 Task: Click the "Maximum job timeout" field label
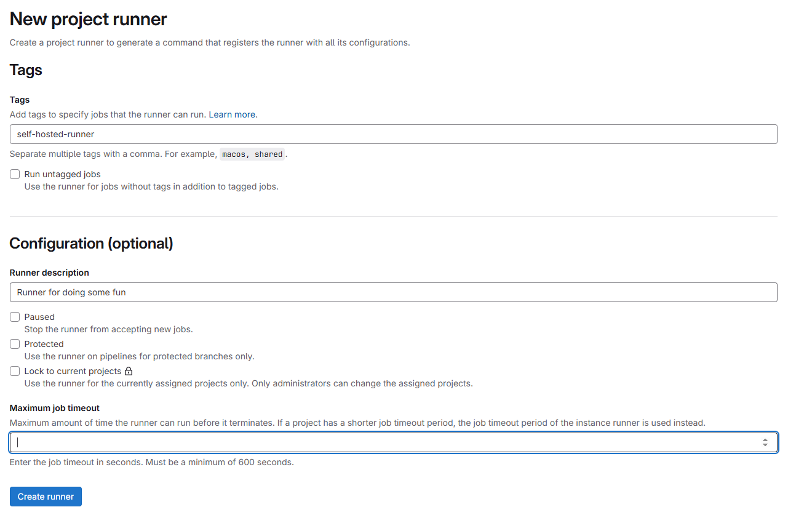pyautogui.click(x=55, y=408)
